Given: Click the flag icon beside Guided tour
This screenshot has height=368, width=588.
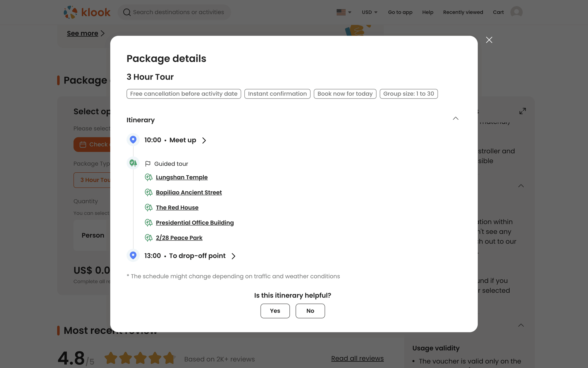Looking at the screenshot, I should pyautogui.click(x=148, y=164).
